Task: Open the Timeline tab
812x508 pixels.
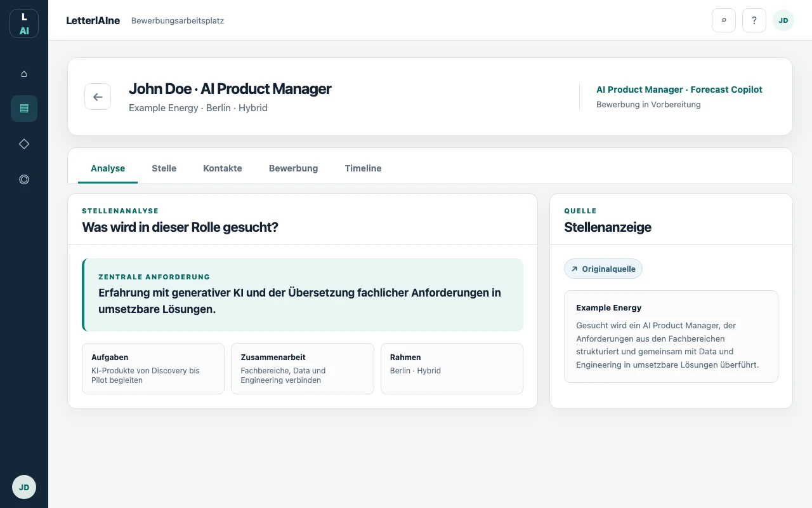Action: click(363, 169)
